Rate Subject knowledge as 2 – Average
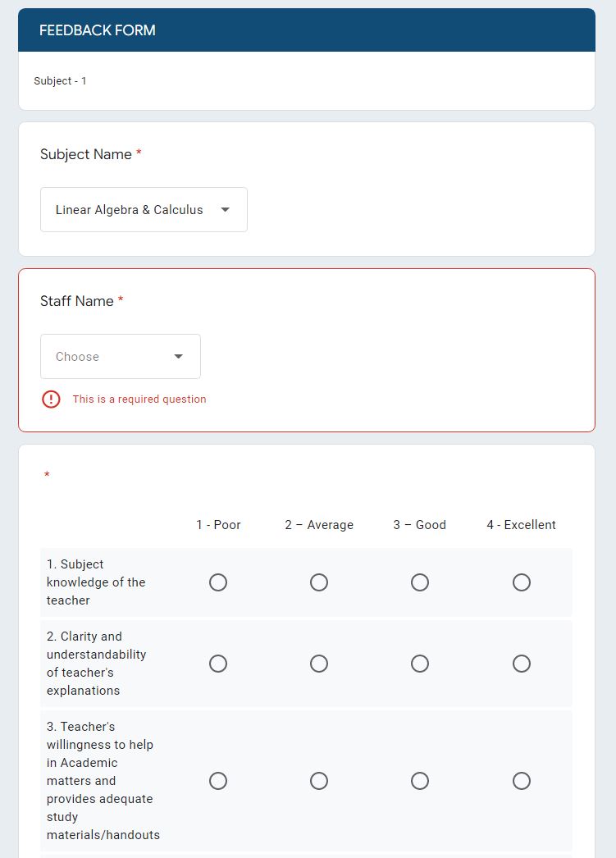The image size is (616, 858). point(319,582)
